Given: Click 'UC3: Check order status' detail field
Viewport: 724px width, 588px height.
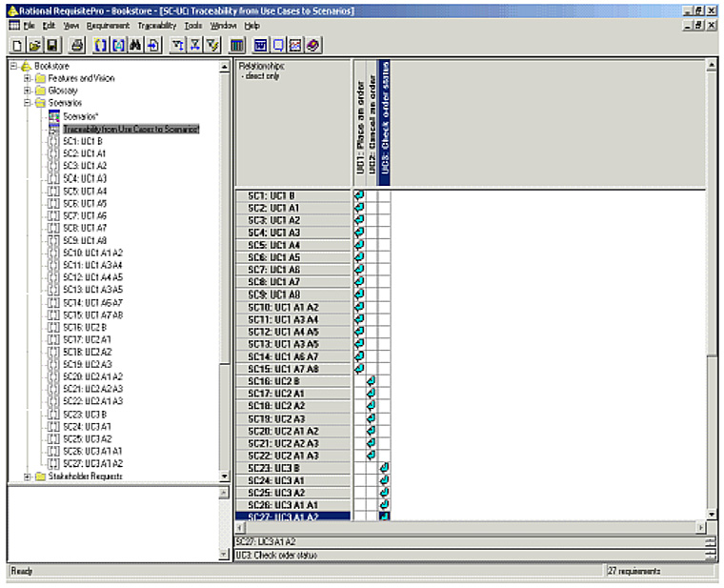Looking at the screenshot, I should coord(470,556).
